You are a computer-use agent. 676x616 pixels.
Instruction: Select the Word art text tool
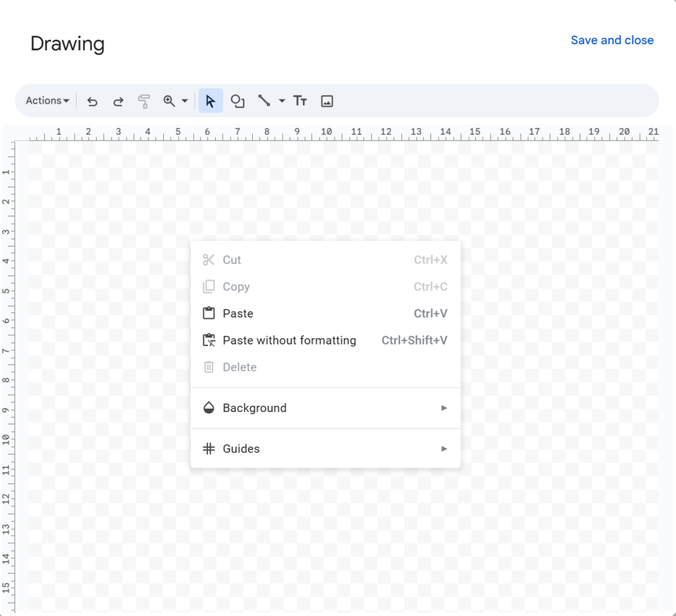click(x=300, y=101)
